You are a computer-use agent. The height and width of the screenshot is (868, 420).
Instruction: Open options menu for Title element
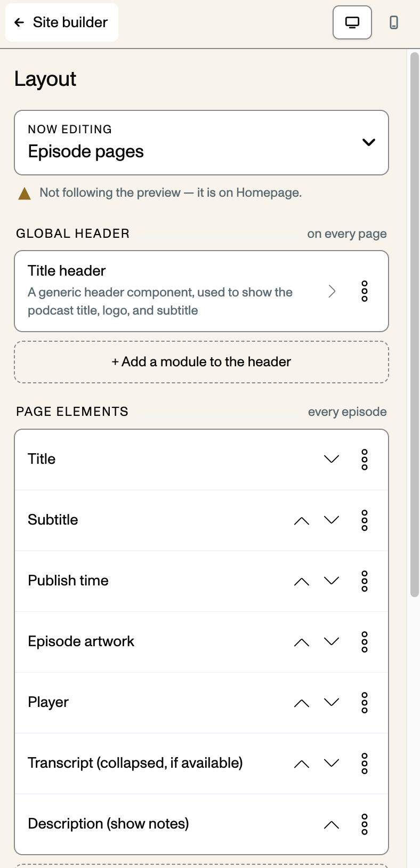(x=365, y=460)
